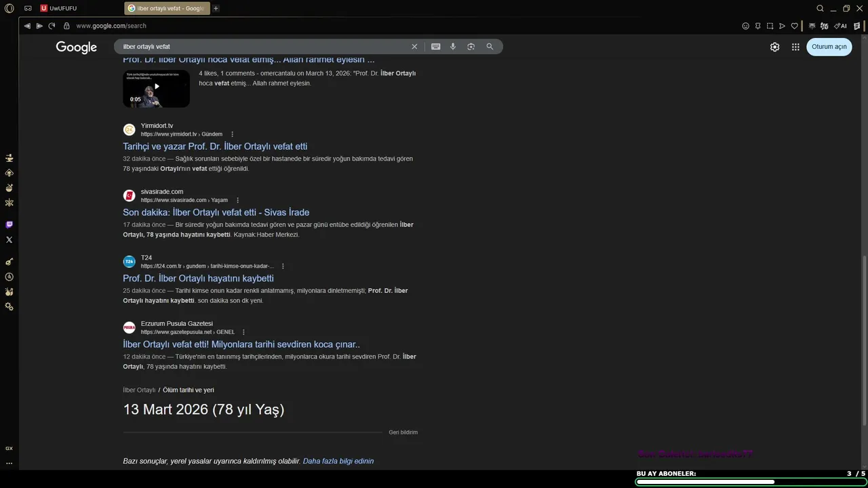Click the sivasirade.com site name

pyautogui.click(x=162, y=192)
